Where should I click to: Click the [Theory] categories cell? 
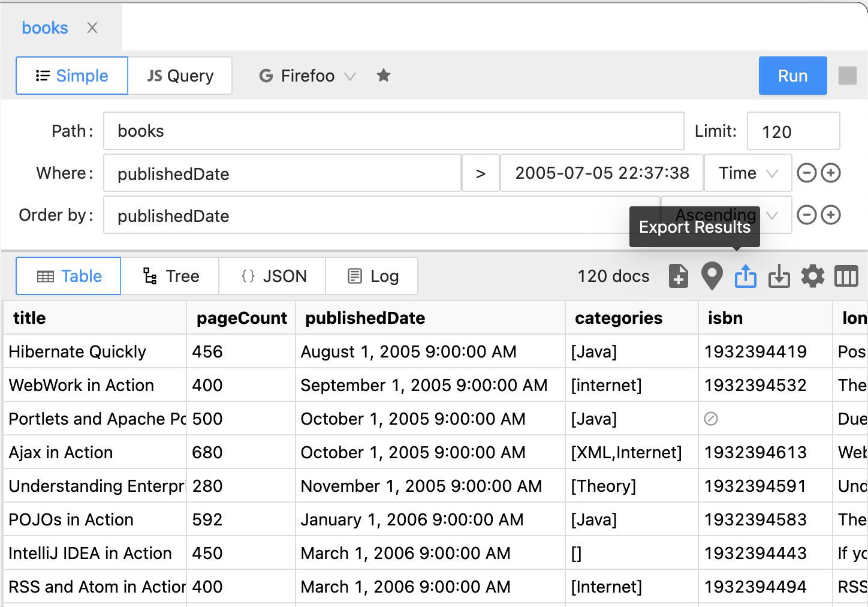coord(632,486)
